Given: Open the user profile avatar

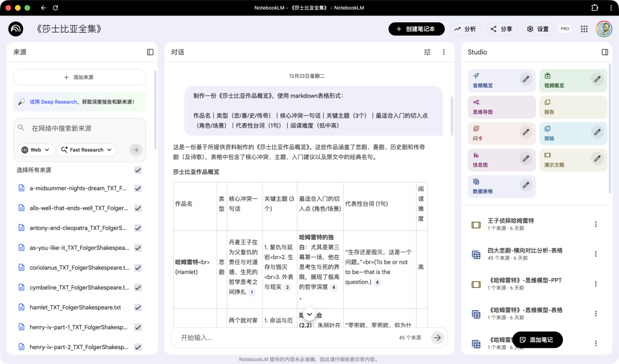Looking at the screenshot, I should (604, 29).
